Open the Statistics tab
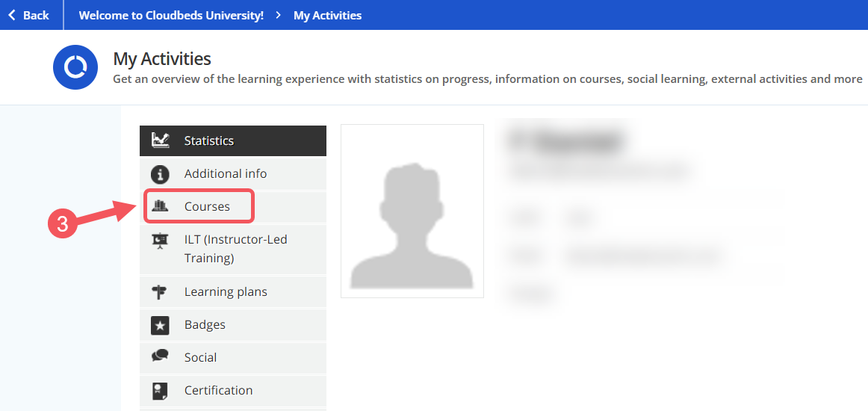This screenshot has height=411, width=868. click(209, 140)
